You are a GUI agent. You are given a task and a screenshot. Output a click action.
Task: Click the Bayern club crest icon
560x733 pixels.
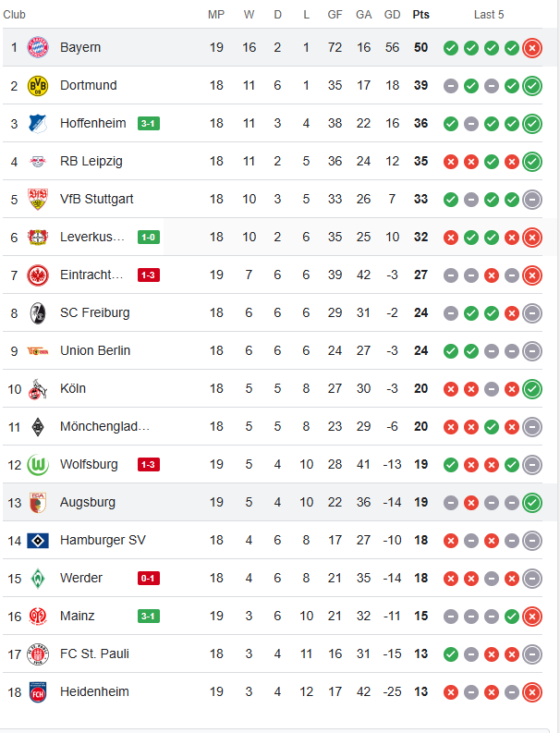(x=37, y=47)
